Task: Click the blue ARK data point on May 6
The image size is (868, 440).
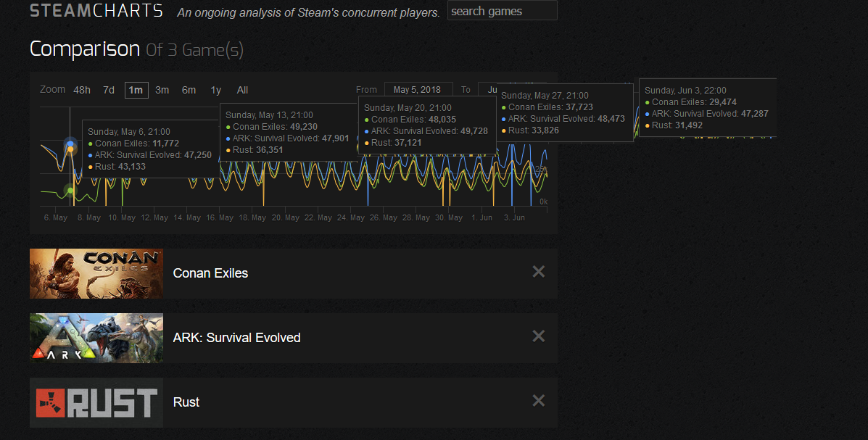Action: [70, 144]
